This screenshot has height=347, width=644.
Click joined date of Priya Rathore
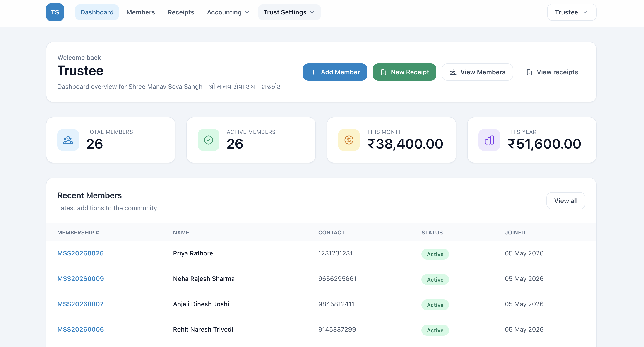tap(524, 253)
